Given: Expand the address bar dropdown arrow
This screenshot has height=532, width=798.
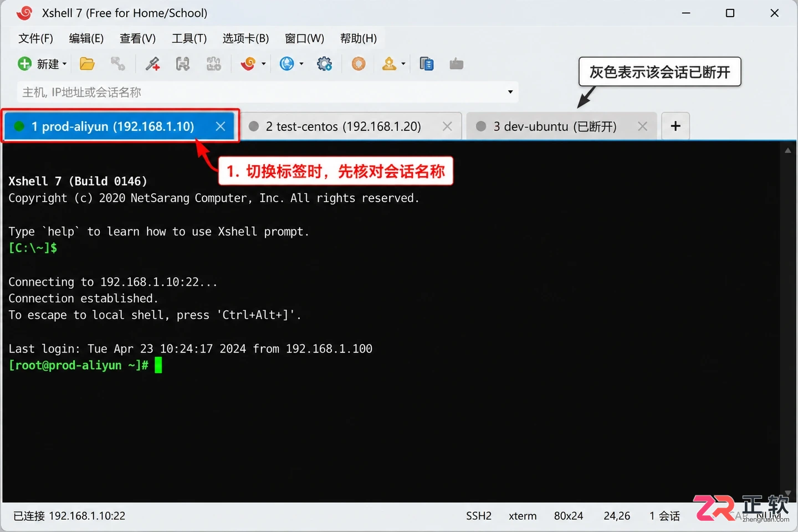Looking at the screenshot, I should pos(510,92).
